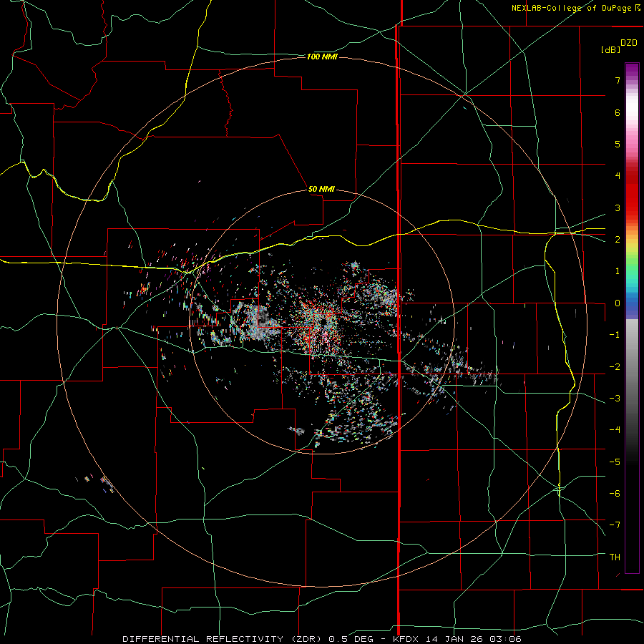
Task: Click the -2 value on color scale
Action: (x=615, y=367)
